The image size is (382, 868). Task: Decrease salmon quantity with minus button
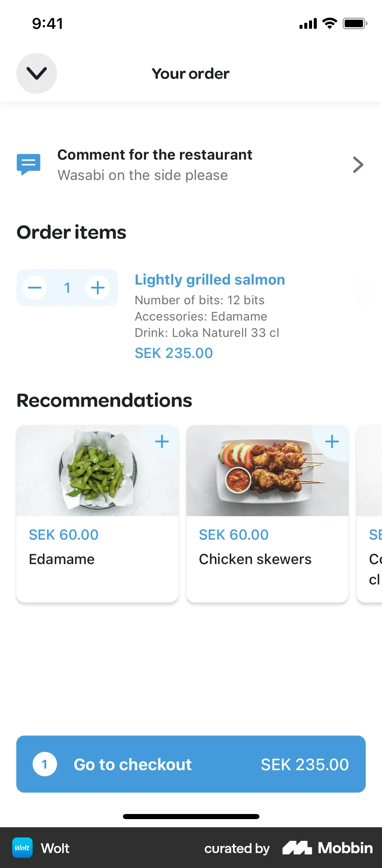(35, 288)
